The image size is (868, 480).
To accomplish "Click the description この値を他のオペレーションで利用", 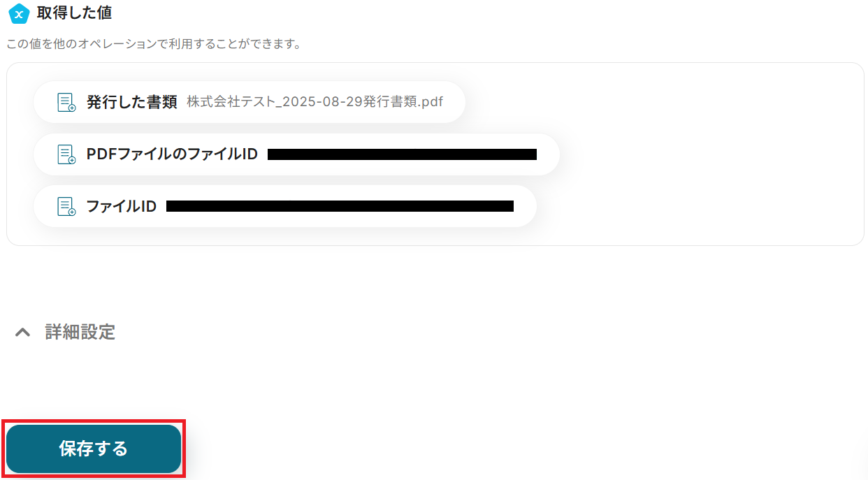I will pyautogui.click(x=154, y=44).
